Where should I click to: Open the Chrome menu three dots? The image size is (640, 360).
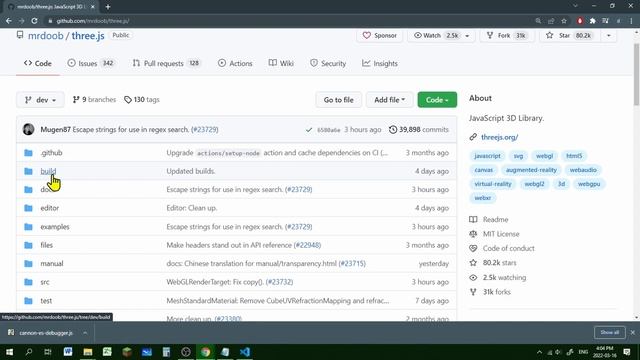[x=631, y=21]
